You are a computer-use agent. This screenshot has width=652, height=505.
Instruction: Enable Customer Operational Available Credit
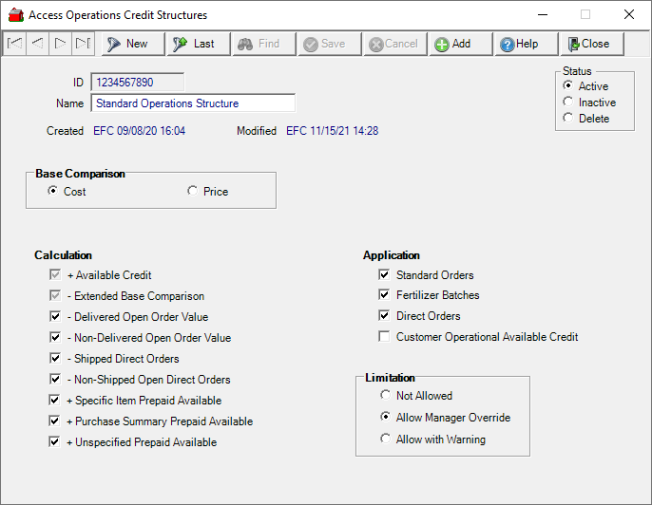tap(384, 337)
